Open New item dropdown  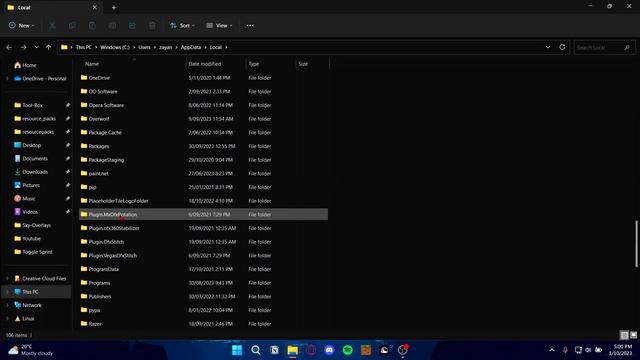click(x=21, y=26)
